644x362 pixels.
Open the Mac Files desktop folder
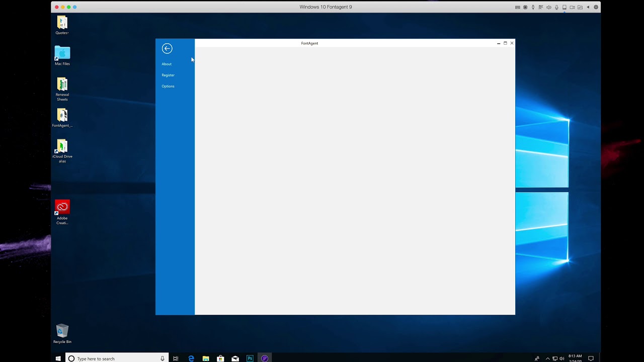[62, 56]
